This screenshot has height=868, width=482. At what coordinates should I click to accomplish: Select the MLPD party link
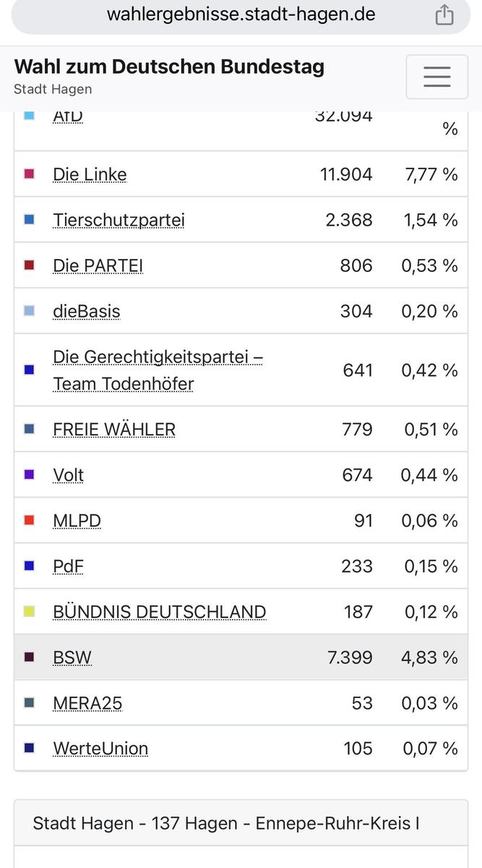click(x=77, y=521)
